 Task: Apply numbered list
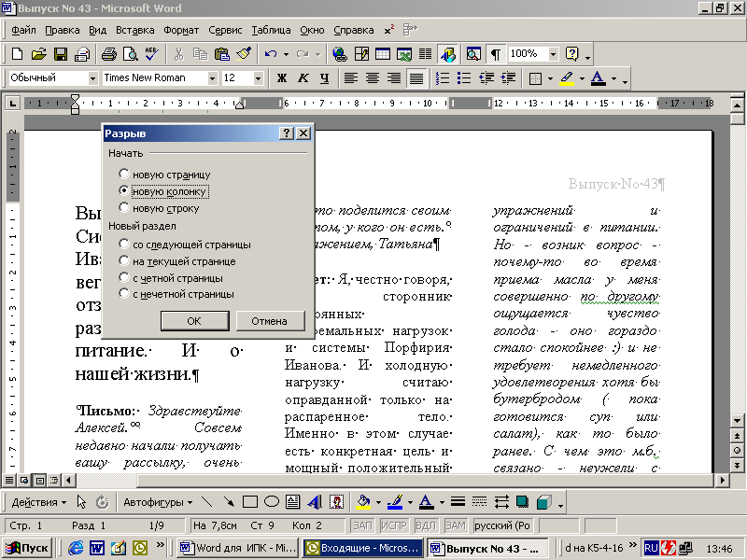443,78
